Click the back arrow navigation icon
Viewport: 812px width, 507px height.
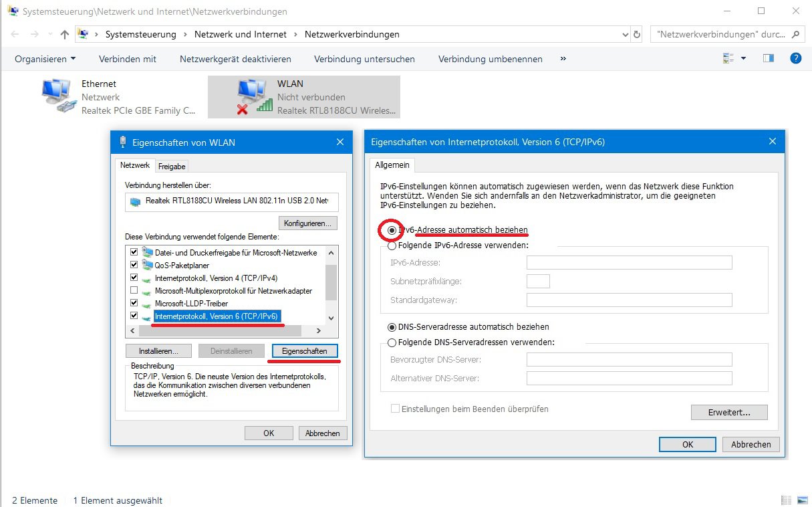tap(15, 34)
